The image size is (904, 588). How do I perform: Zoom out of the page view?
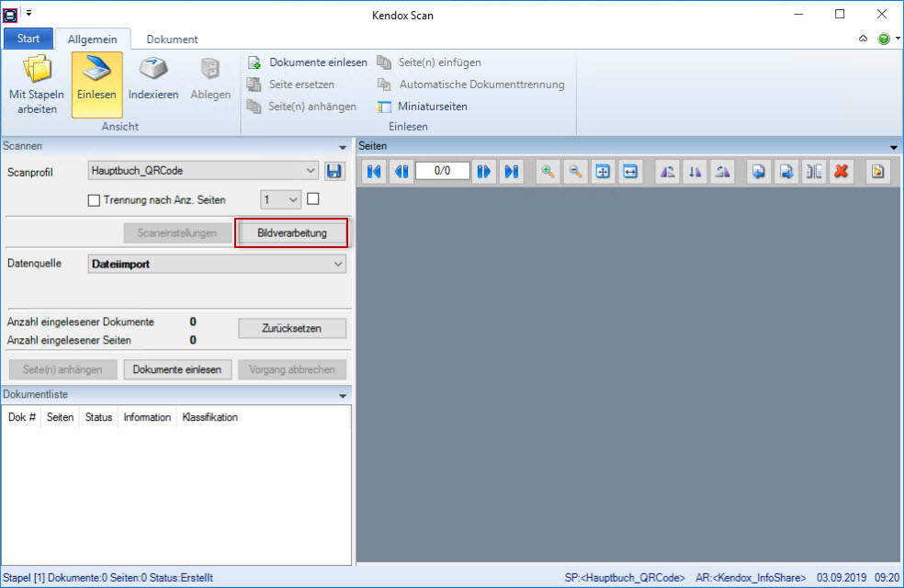tap(576, 172)
